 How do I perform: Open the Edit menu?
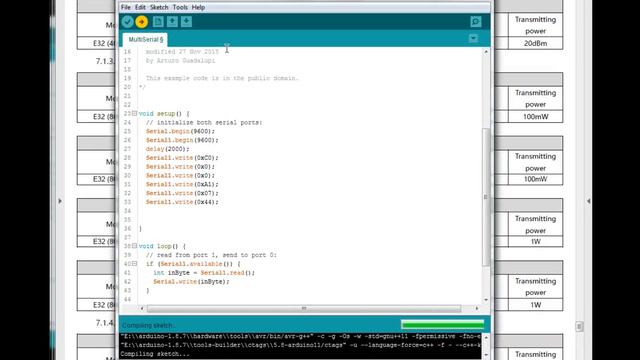click(x=140, y=7)
